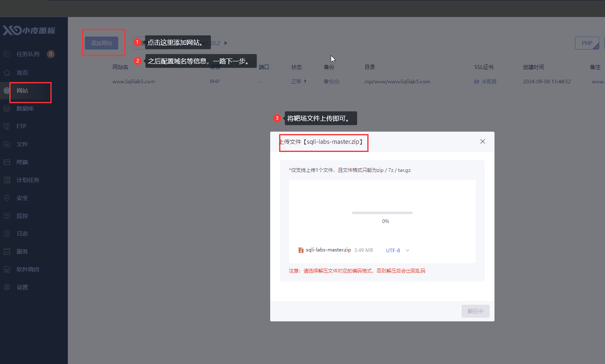
Task: Expand the arrow beside version number
Action: (x=226, y=43)
